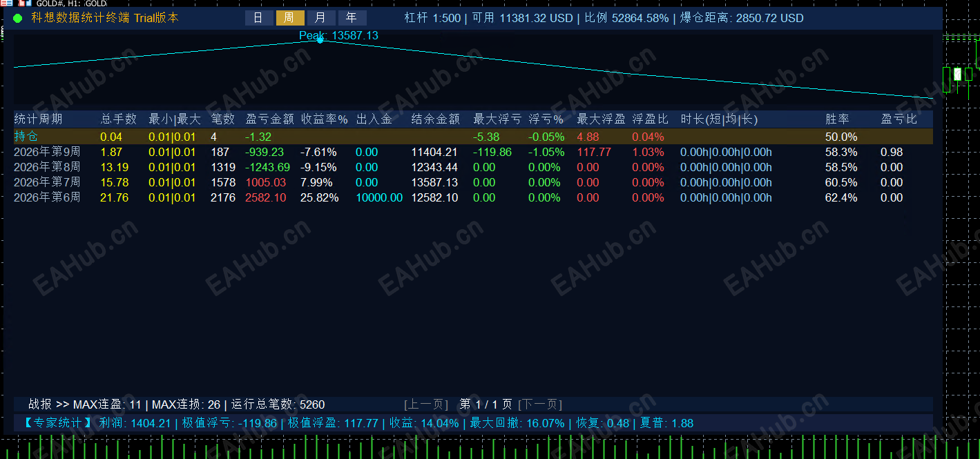Click the 持仓 profit value -1.32
This screenshot has width=980, height=459.
[x=258, y=137]
